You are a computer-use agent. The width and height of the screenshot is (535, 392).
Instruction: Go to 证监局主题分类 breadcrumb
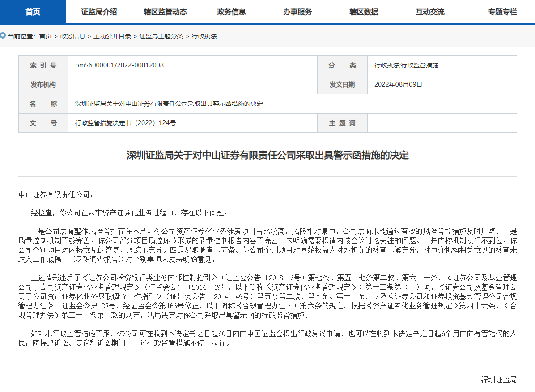click(161, 36)
